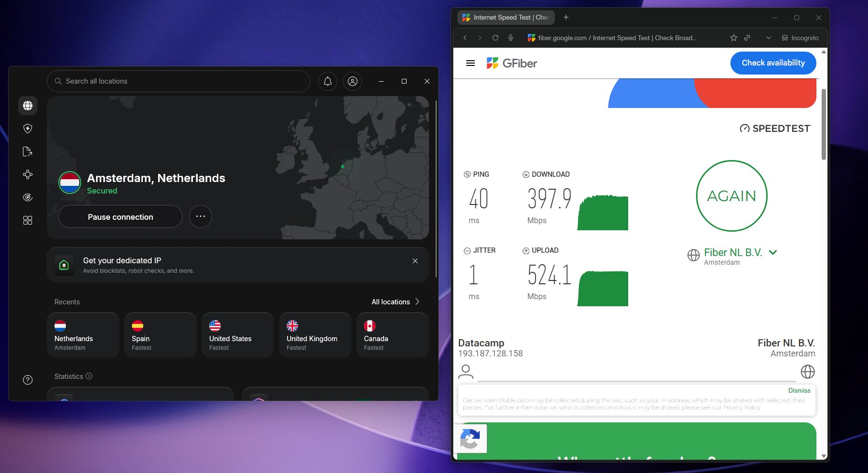Open a new browser tab
The image size is (868, 473).
pyautogui.click(x=566, y=17)
